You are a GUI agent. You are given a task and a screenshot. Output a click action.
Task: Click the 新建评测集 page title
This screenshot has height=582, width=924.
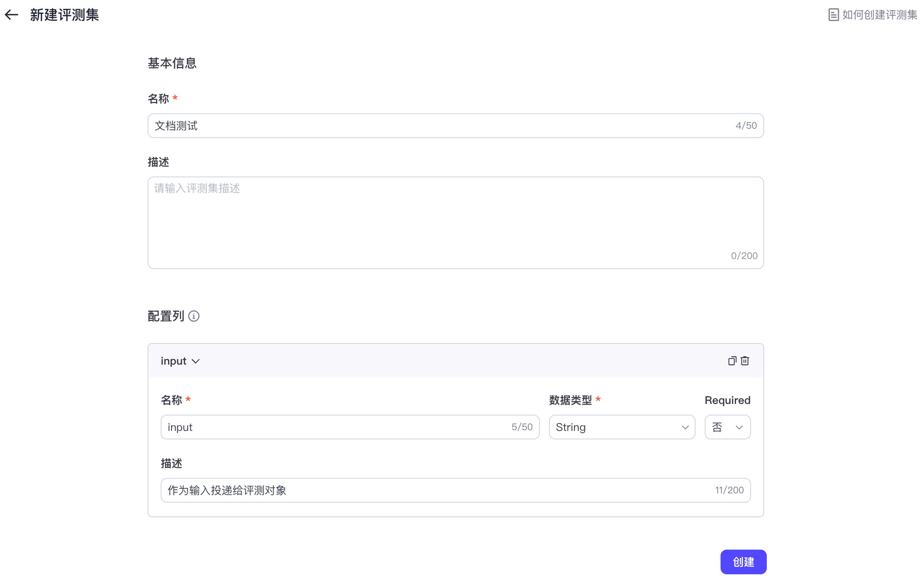tap(65, 15)
